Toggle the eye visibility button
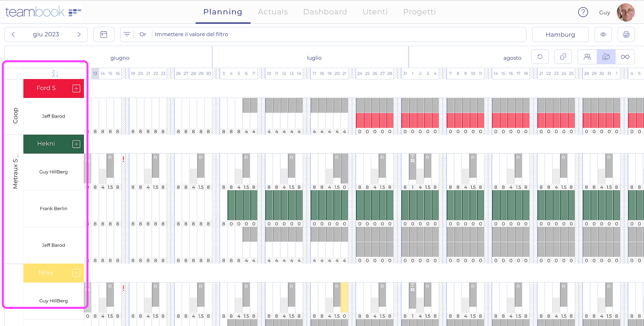 coord(603,34)
